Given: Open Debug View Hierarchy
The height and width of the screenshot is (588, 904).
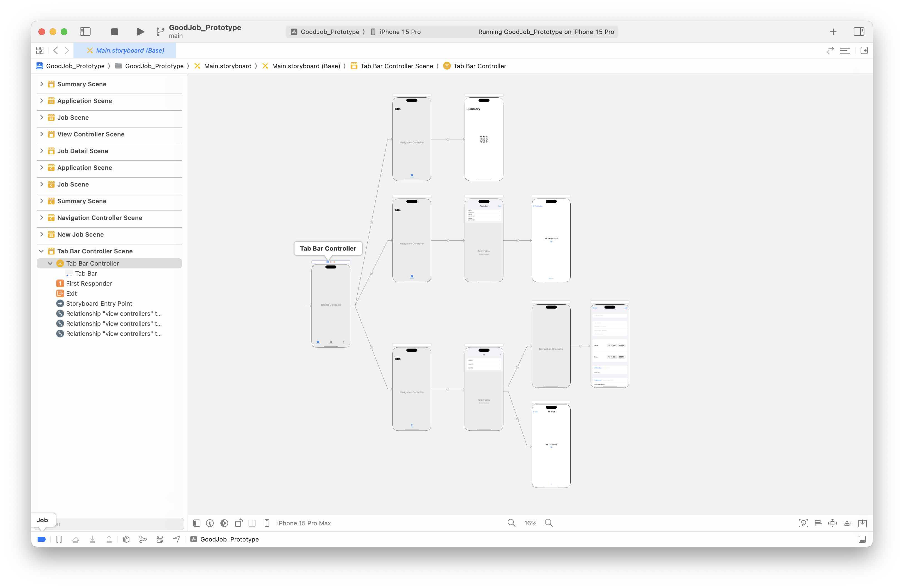Looking at the screenshot, I should tap(126, 539).
